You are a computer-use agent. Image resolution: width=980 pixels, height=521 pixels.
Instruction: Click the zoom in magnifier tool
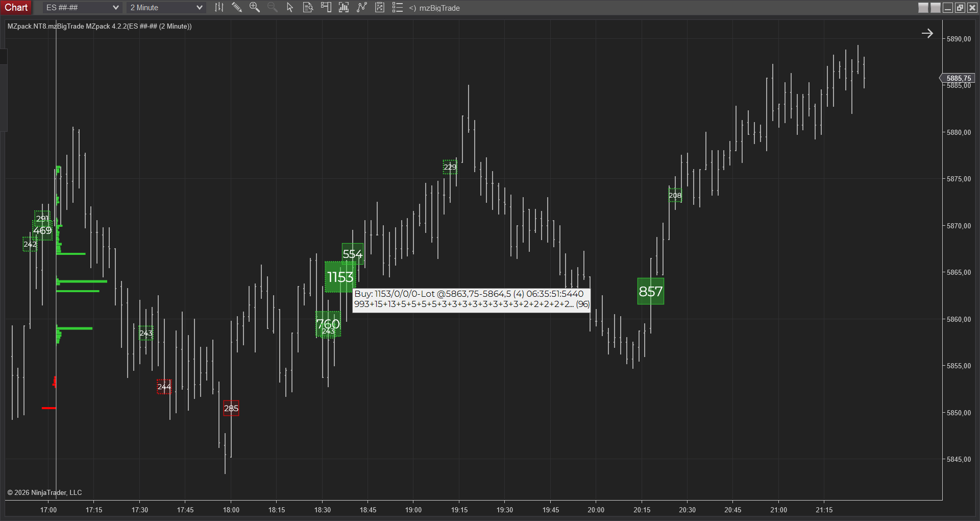(x=254, y=7)
